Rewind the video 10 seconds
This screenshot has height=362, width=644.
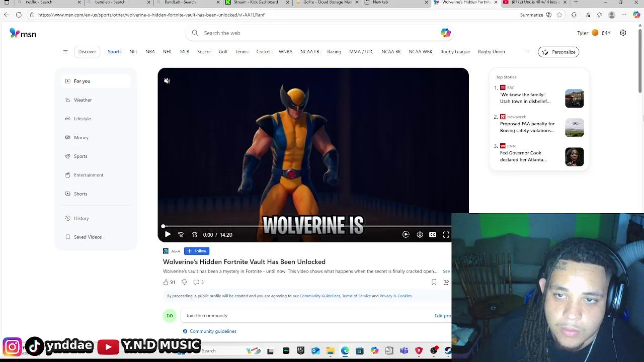(x=181, y=234)
